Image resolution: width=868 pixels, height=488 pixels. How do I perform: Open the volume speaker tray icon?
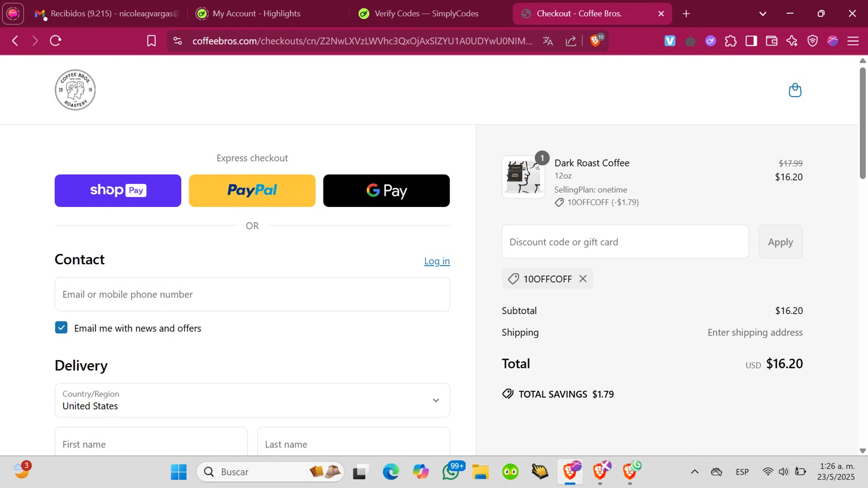coord(784,472)
